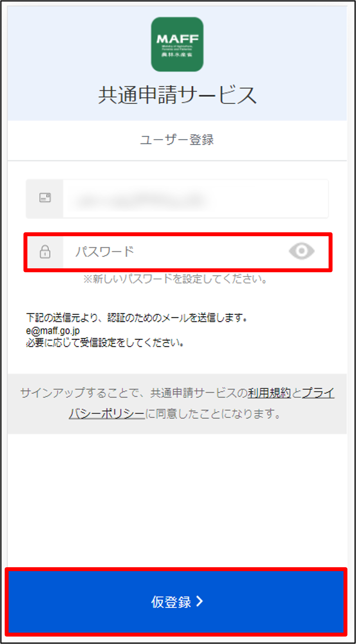This screenshot has width=356, height=644.
Task: Click the ※新しいパスワードを設定してください hint
Action: [x=175, y=279]
